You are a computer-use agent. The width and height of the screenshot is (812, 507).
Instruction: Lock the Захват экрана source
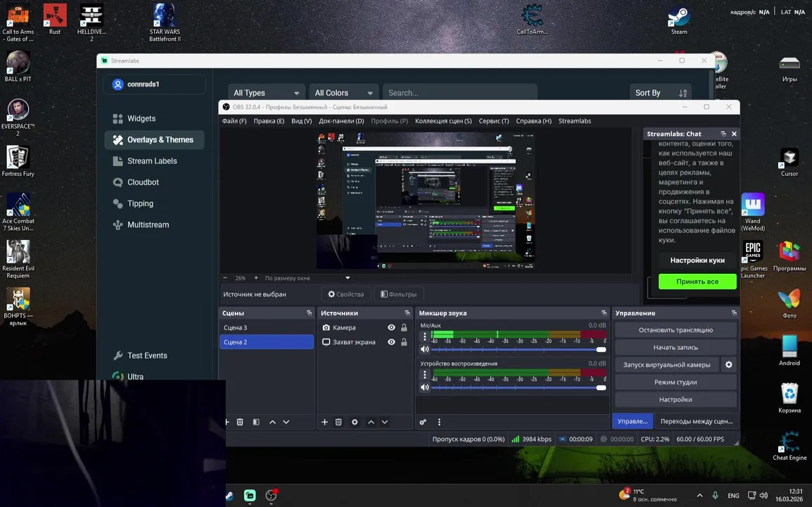[x=404, y=342]
